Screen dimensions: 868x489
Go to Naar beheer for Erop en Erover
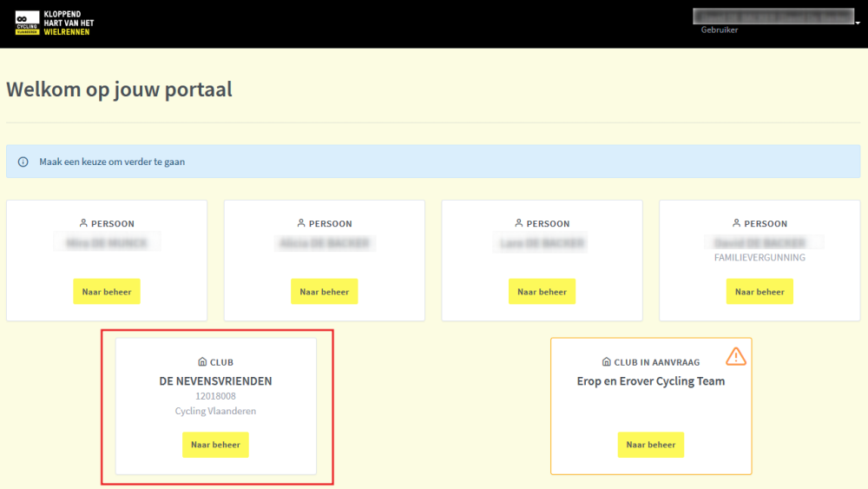pyautogui.click(x=650, y=445)
